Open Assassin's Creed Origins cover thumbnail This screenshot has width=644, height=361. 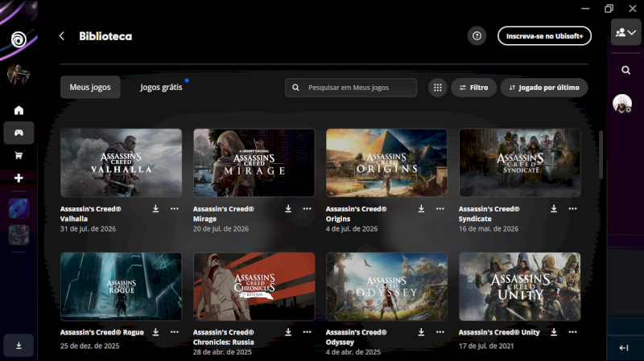[x=386, y=163]
